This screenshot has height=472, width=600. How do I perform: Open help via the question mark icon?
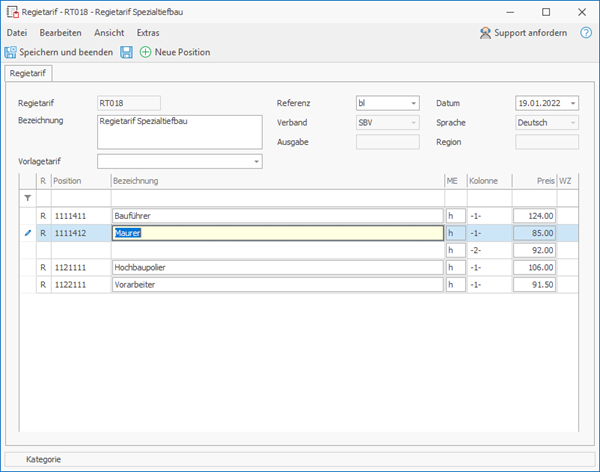point(586,33)
